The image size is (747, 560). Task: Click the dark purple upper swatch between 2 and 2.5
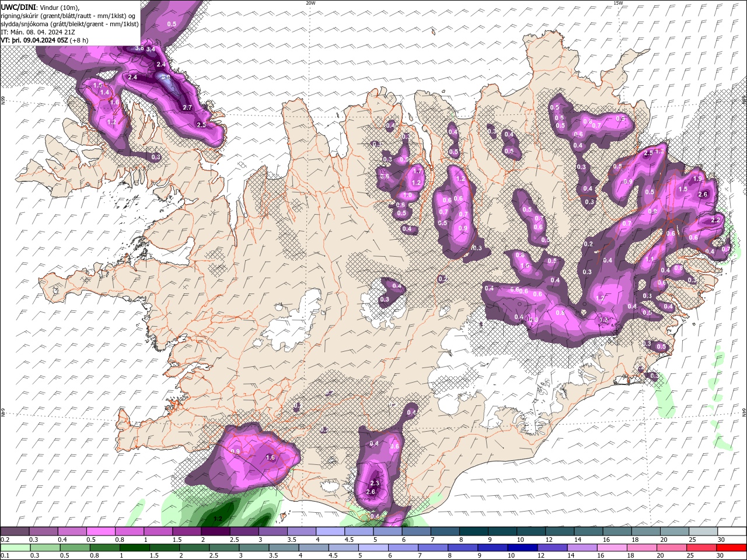pyautogui.click(x=215, y=531)
